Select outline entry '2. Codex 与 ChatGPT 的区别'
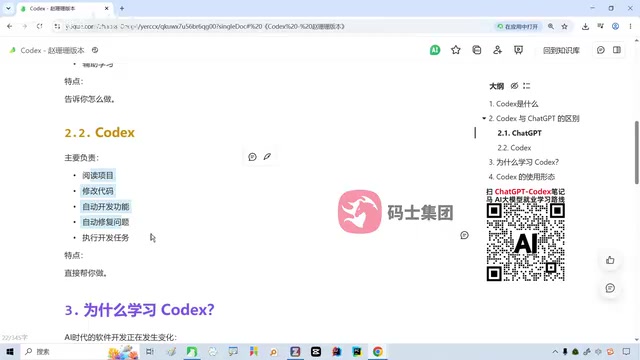The height and width of the screenshot is (360, 640). pos(534,118)
